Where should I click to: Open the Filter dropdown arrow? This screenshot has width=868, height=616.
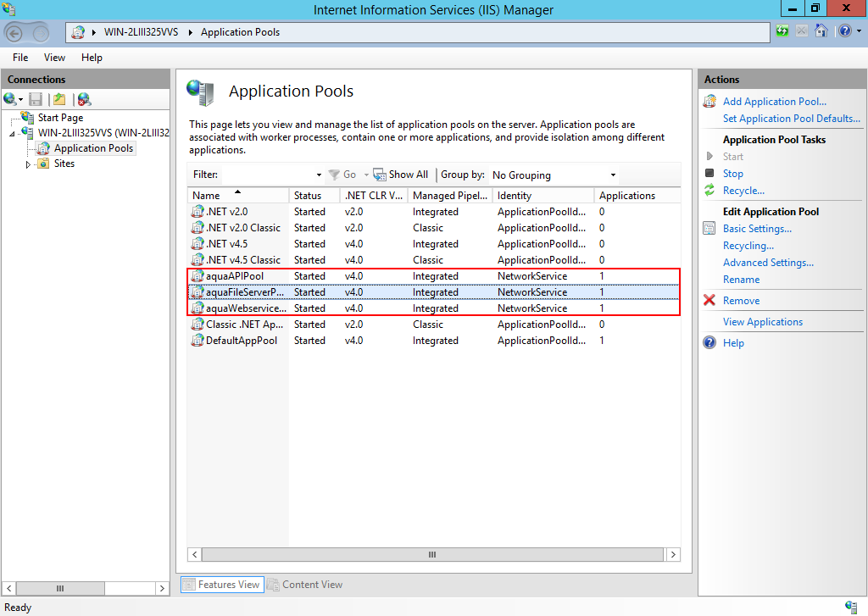[319, 175]
